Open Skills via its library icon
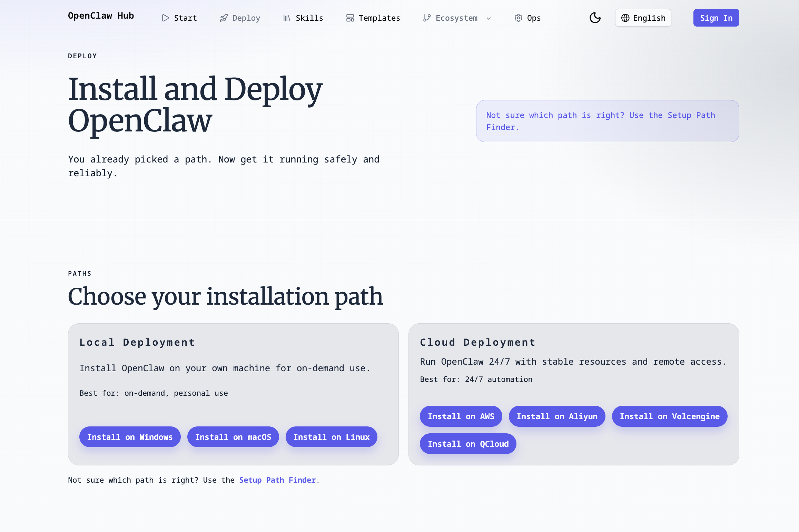This screenshot has width=799, height=532. click(287, 18)
